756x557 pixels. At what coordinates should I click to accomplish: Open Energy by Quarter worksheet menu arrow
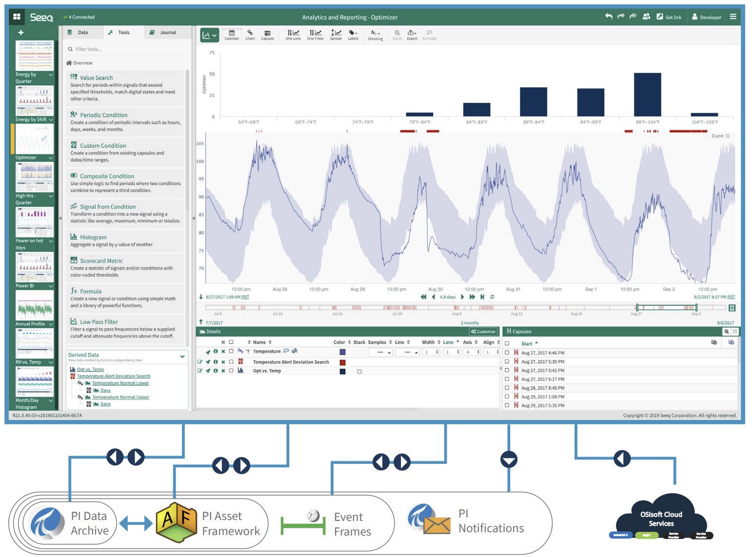[x=51, y=75]
